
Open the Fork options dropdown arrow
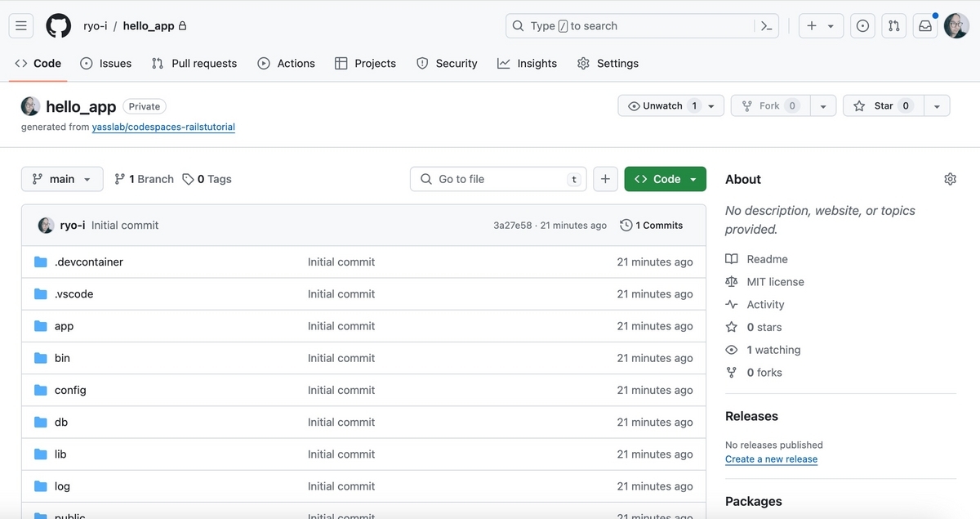[x=823, y=106]
